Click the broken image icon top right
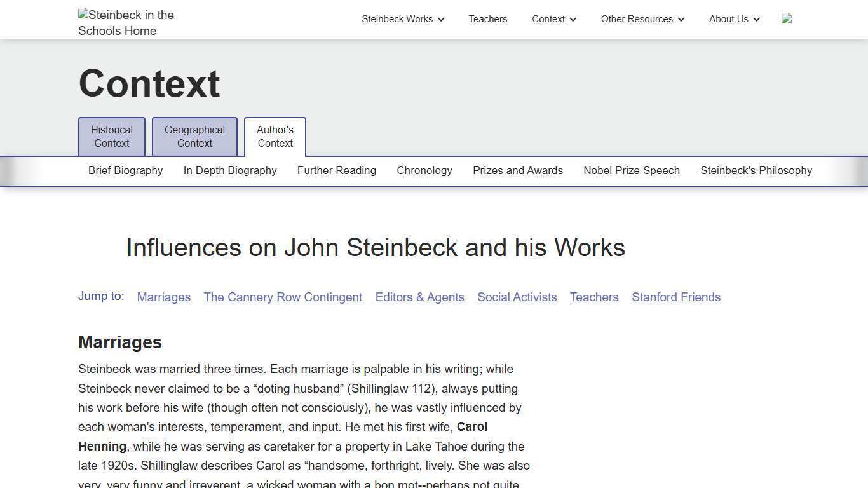Image resolution: width=868 pixels, height=488 pixels. (787, 19)
